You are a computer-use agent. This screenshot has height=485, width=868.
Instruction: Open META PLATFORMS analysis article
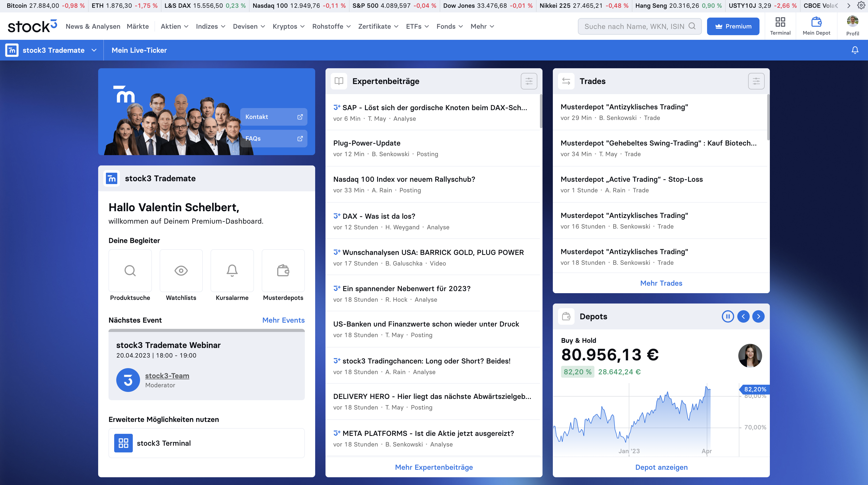(433, 438)
